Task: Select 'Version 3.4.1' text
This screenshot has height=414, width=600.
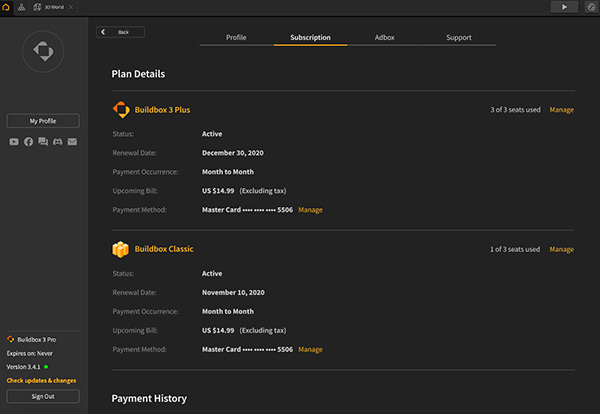Action: click(23, 367)
